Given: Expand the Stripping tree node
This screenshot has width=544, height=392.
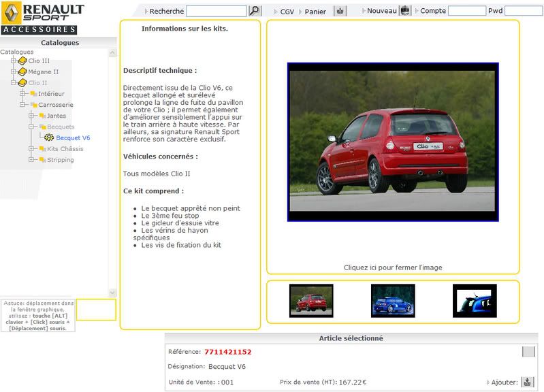Looking at the screenshot, I should click(31, 159).
